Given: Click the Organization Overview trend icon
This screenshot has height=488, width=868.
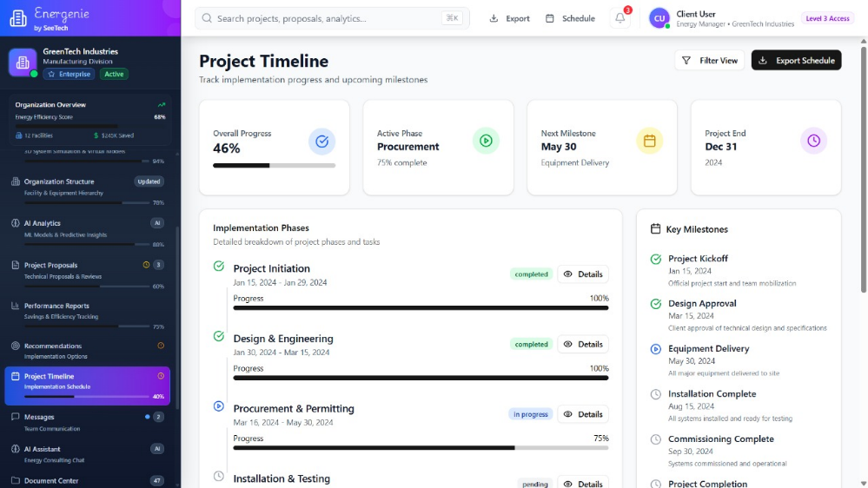Looking at the screenshot, I should point(161,104).
